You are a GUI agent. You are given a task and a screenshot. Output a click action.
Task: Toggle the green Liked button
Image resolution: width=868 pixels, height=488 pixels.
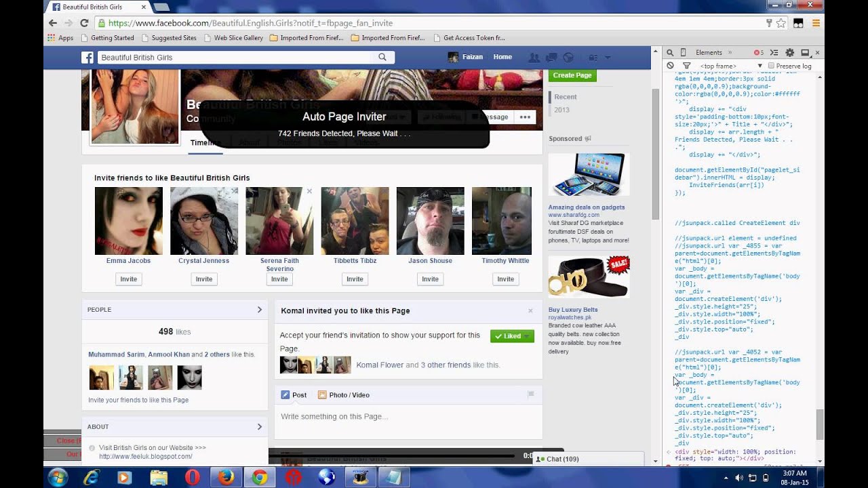click(512, 336)
